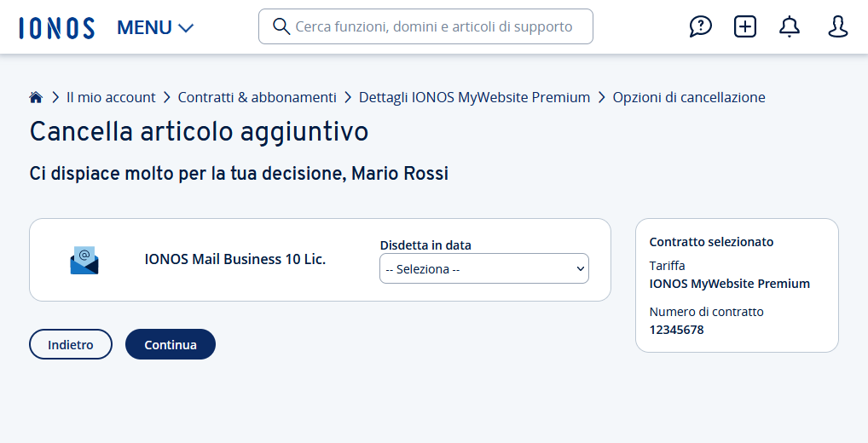Select 'IONOS Mail Business 10 Lic.' text
868x443 pixels.
[x=235, y=259]
